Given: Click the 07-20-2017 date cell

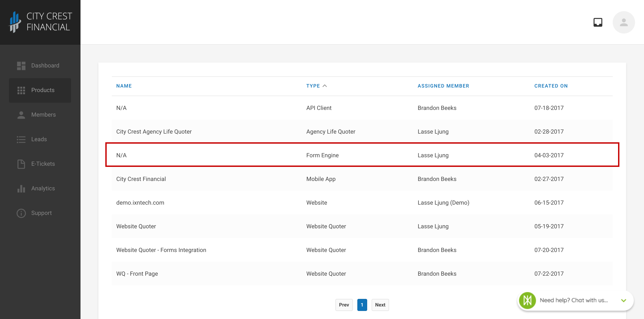Looking at the screenshot, I should (x=549, y=250).
